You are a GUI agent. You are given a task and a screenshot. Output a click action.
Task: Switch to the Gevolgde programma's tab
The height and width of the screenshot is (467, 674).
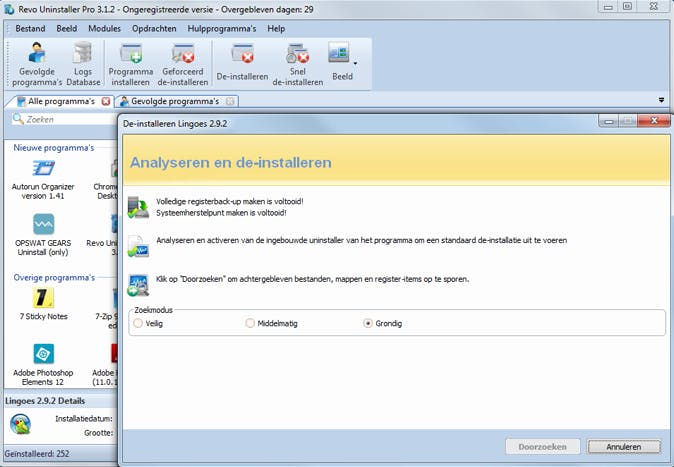pyautogui.click(x=175, y=101)
